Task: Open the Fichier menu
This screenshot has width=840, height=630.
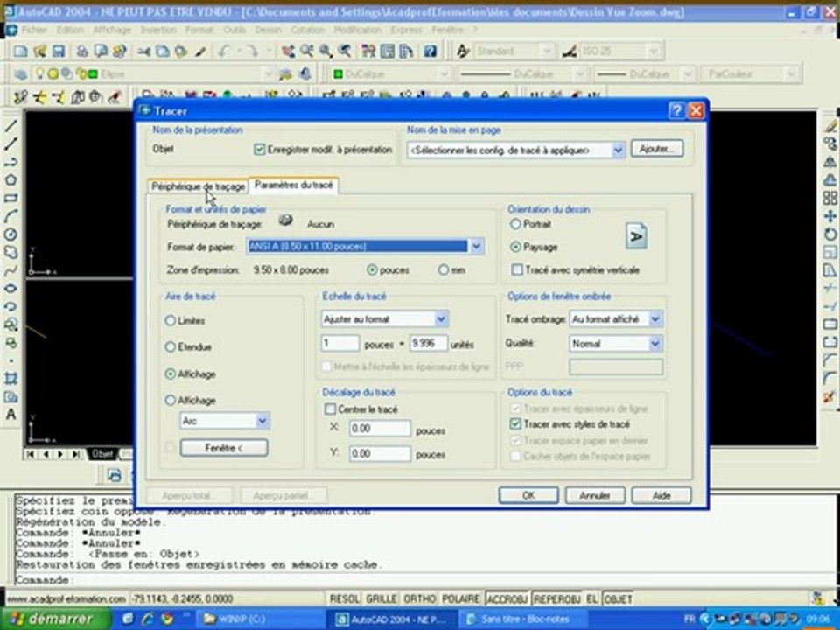Action: pos(34,30)
